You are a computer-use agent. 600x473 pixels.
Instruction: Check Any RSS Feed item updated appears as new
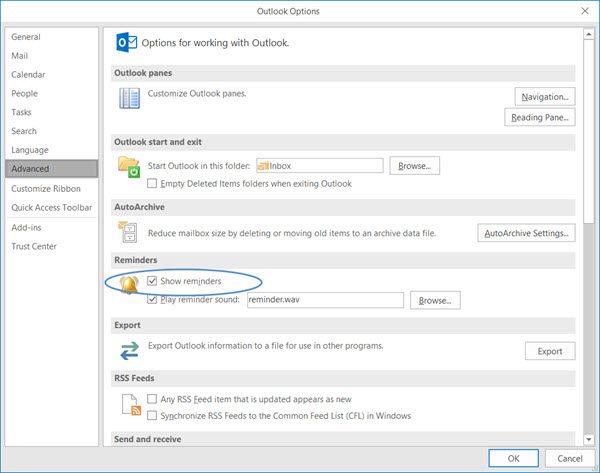(x=152, y=399)
